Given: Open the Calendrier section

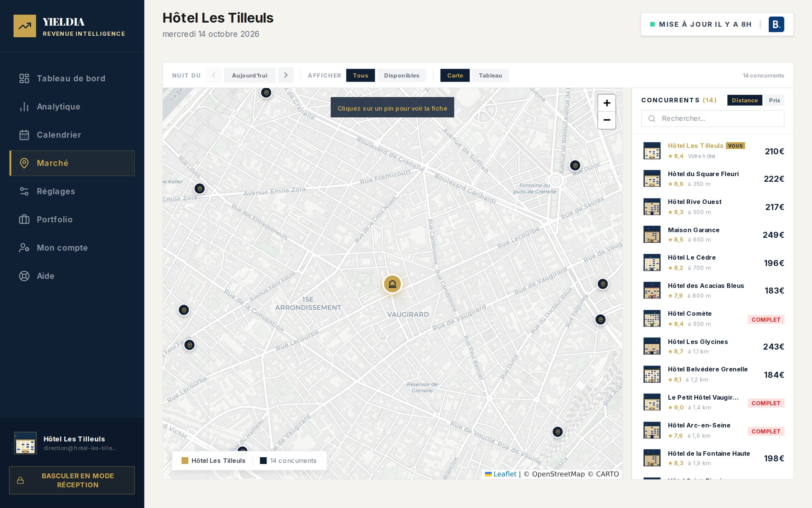Looking at the screenshot, I should point(72,135).
